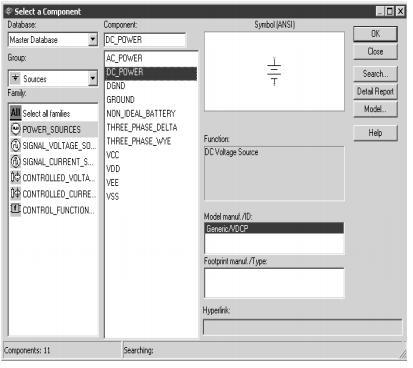Image resolution: width=413 pixels, height=368 pixels.
Task: Click the Component name input field
Action: (x=145, y=40)
